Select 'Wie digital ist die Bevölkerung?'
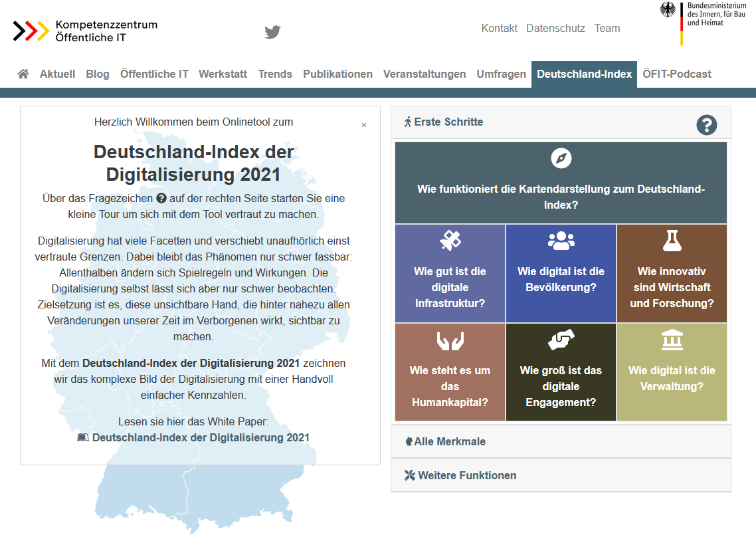756x545 pixels. tap(561, 273)
